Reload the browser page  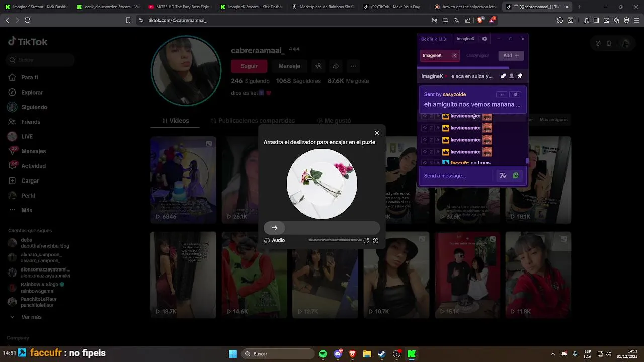click(27, 20)
